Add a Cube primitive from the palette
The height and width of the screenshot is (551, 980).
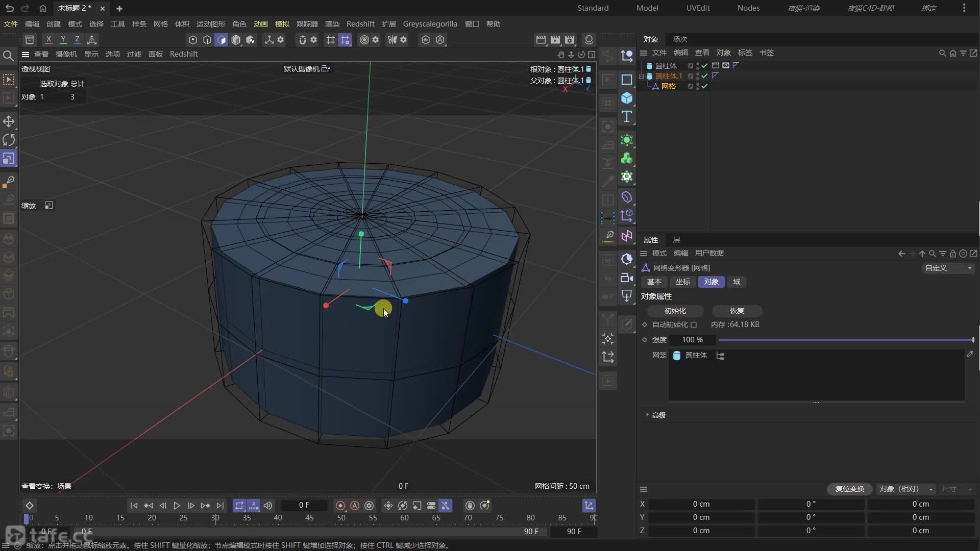(627, 98)
